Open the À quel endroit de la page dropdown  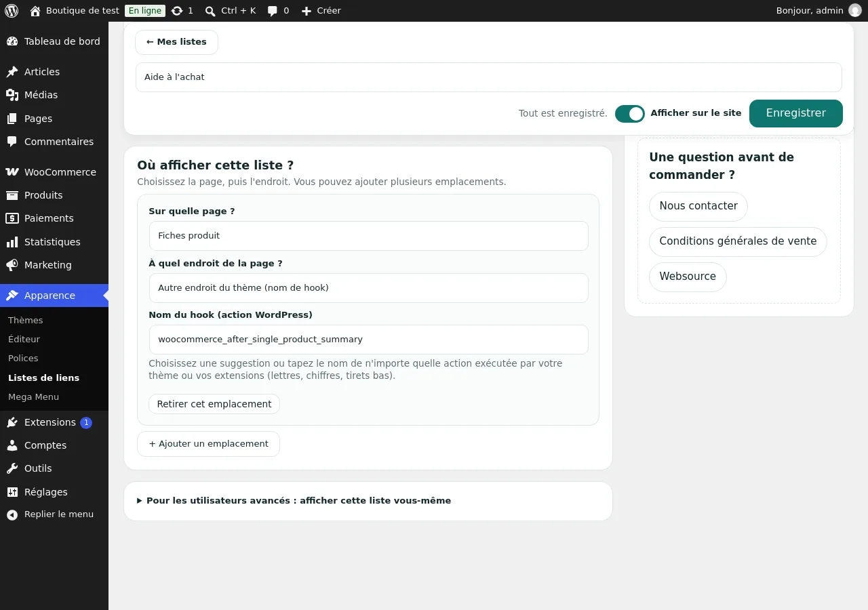(368, 288)
